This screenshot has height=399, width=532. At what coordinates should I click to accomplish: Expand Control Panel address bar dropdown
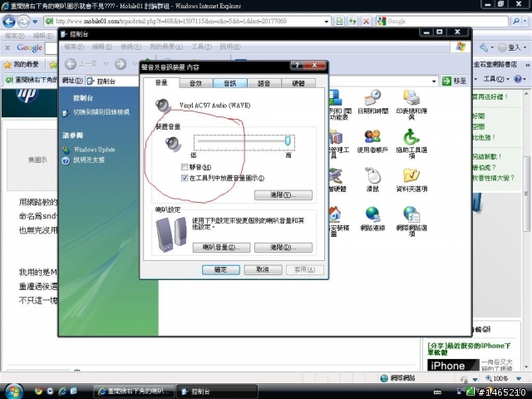point(434,81)
